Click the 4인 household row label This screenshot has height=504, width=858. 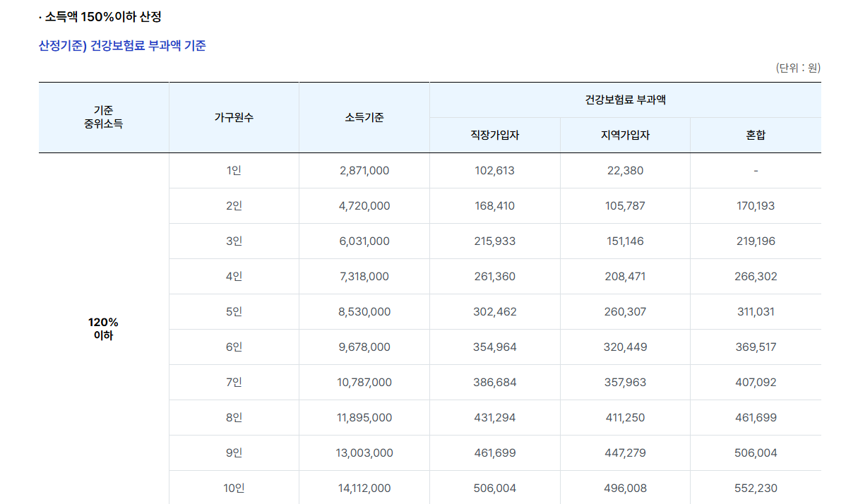click(234, 276)
